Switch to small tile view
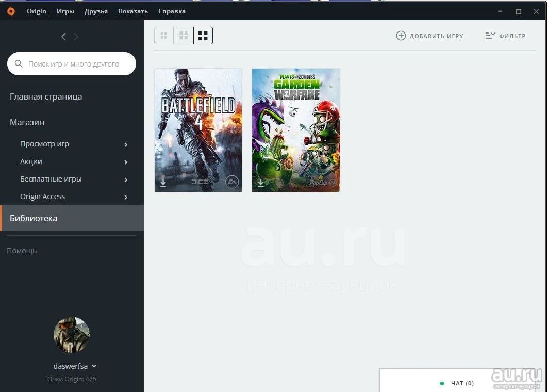Viewport: 547px width, 392px height. [163, 36]
